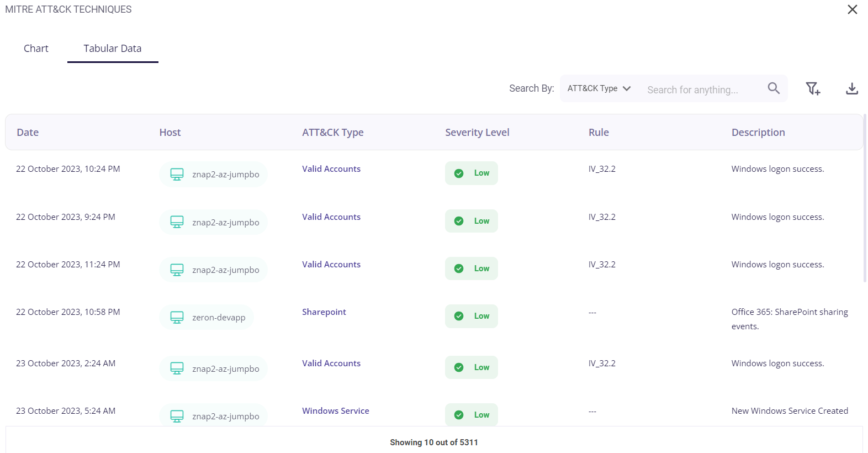Click the MITRE ATT&CK TECHNIQUES title
Screen dimensions: 868x453
coord(68,9)
